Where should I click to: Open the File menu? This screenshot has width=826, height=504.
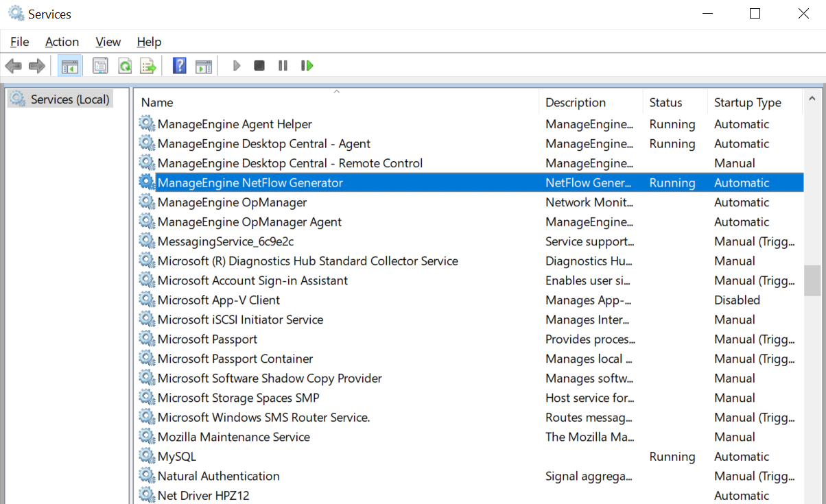[x=19, y=42]
